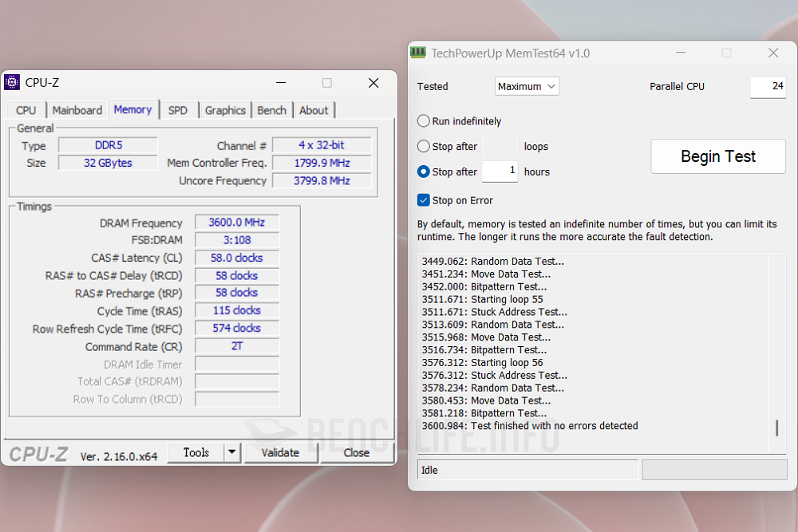Switch to the SPD tab
This screenshot has height=532, width=798.
[x=178, y=110]
